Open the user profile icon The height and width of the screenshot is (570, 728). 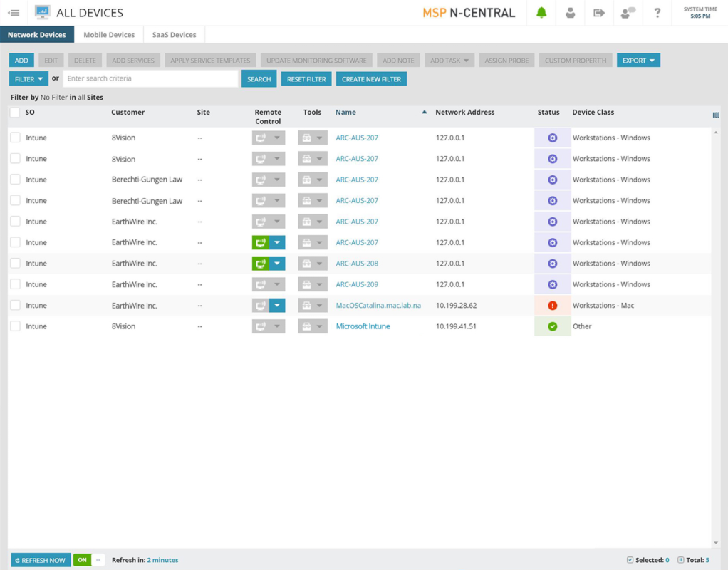pos(570,13)
